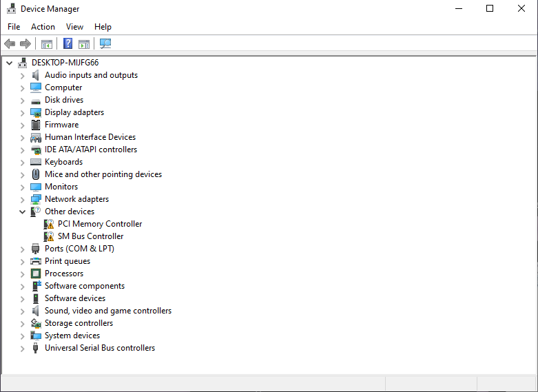The height and width of the screenshot is (392, 538).
Task: Click the Processors icon
Action: pyautogui.click(x=36, y=274)
